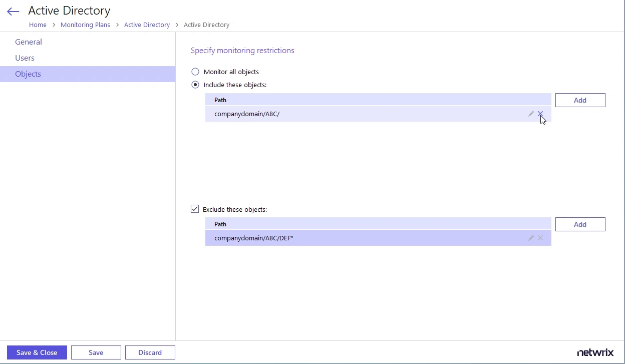
Task: Switch to the Users section
Action: point(25,58)
